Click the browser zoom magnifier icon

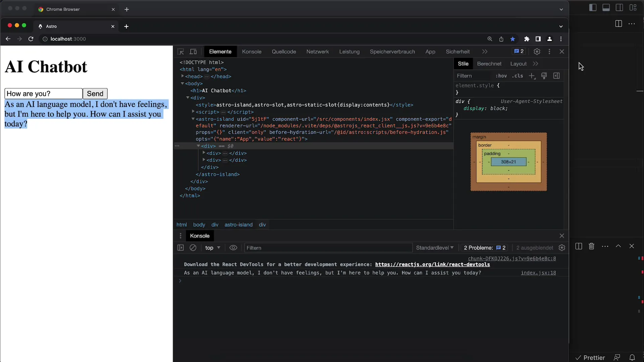[490, 39]
